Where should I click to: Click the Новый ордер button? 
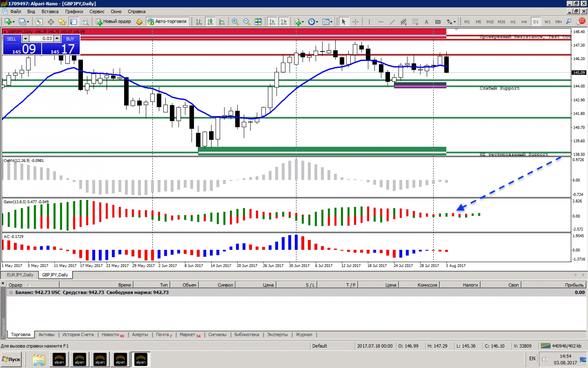tap(113, 21)
